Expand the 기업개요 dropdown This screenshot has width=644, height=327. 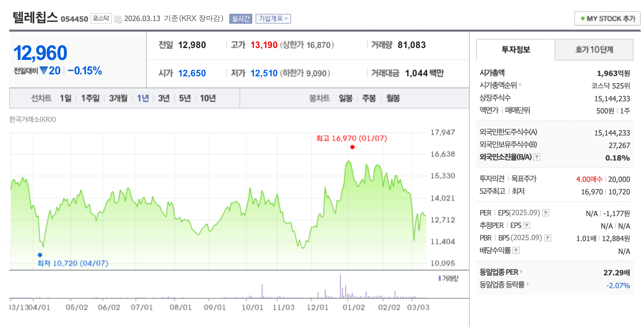(x=273, y=19)
